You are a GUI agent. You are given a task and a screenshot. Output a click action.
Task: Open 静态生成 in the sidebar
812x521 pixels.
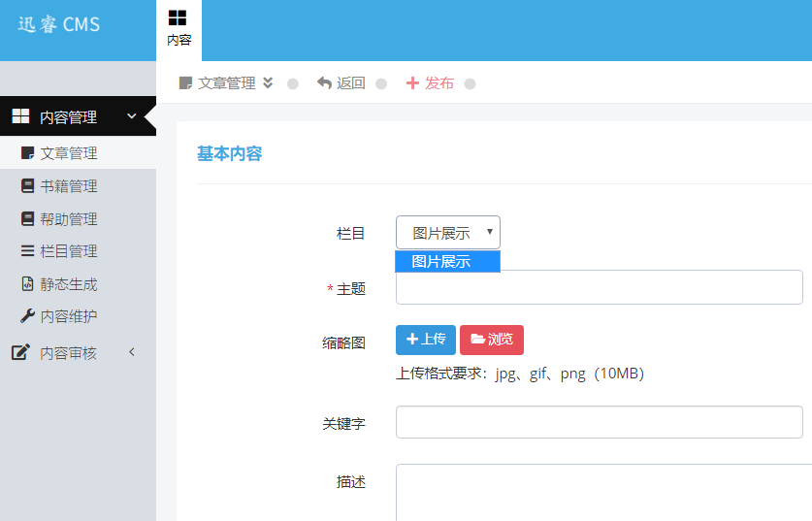point(78,284)
